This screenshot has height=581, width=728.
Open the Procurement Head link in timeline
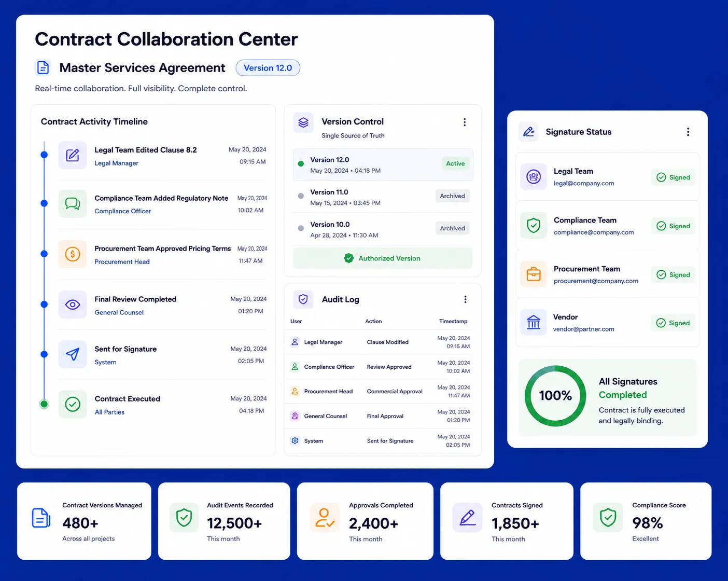tap(122, 262)
